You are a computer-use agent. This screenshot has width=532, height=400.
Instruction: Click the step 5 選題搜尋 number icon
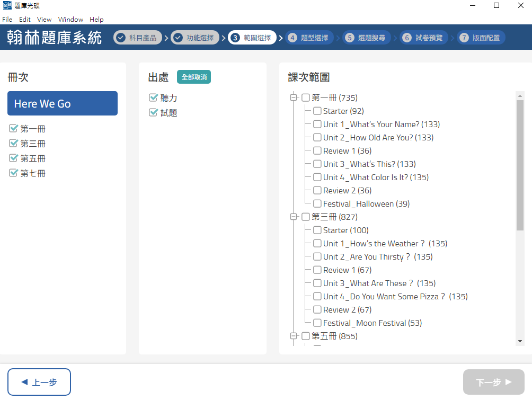350,38
